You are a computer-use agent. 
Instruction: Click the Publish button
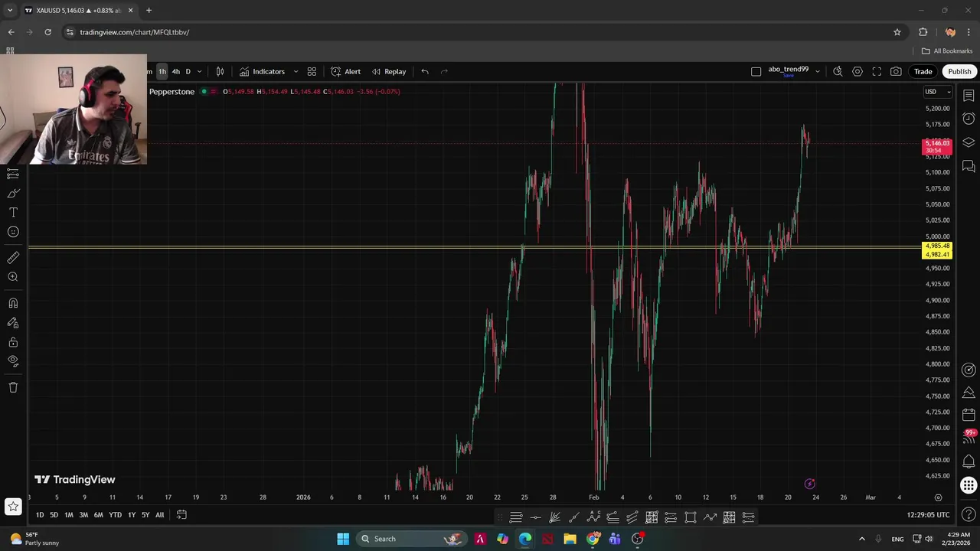[x=959, y=71]
